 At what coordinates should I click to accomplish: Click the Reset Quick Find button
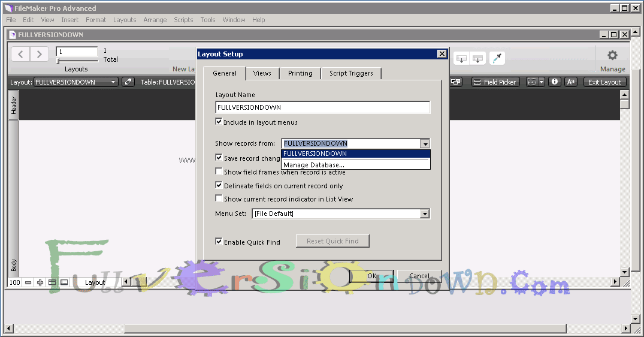[332, 241]
